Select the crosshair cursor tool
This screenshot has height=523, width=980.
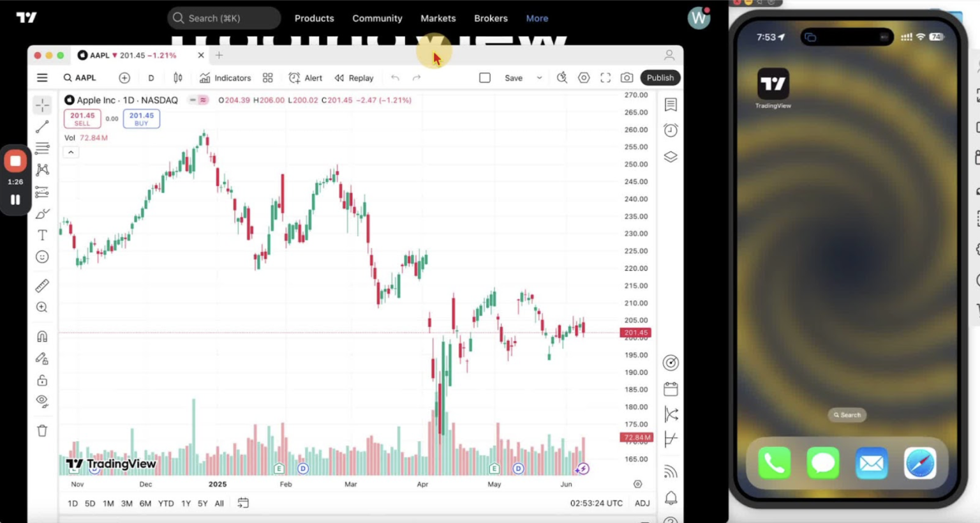(x=41, y=105)
